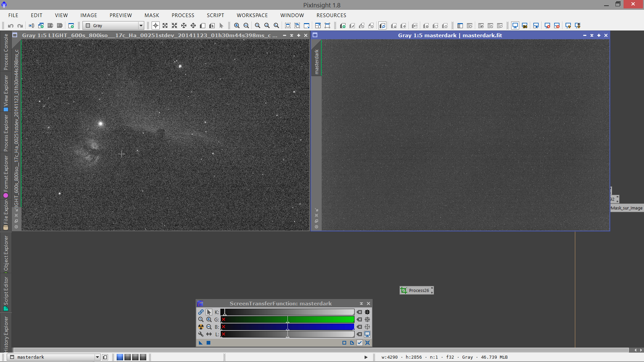Open the masterdark view selector dropdown
The image size is (644, 362).
(x=97, y=357)
